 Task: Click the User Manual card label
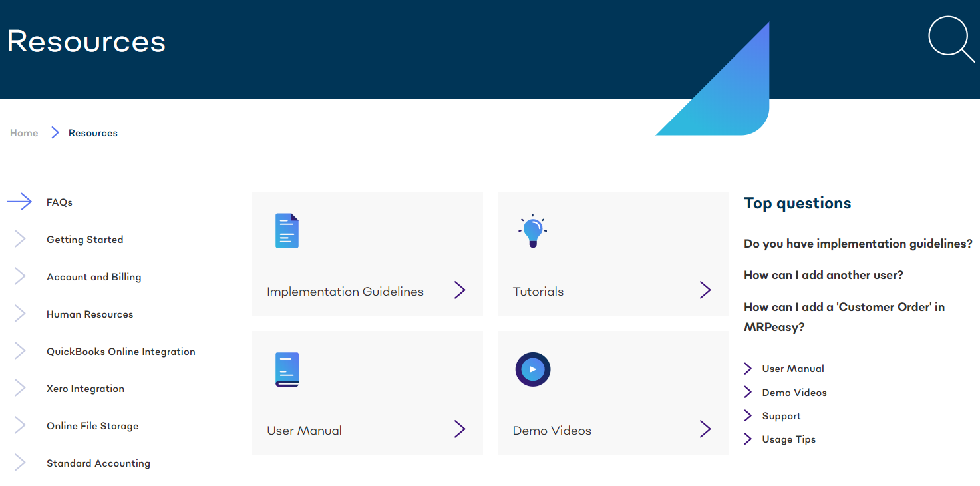coord(305,431)
